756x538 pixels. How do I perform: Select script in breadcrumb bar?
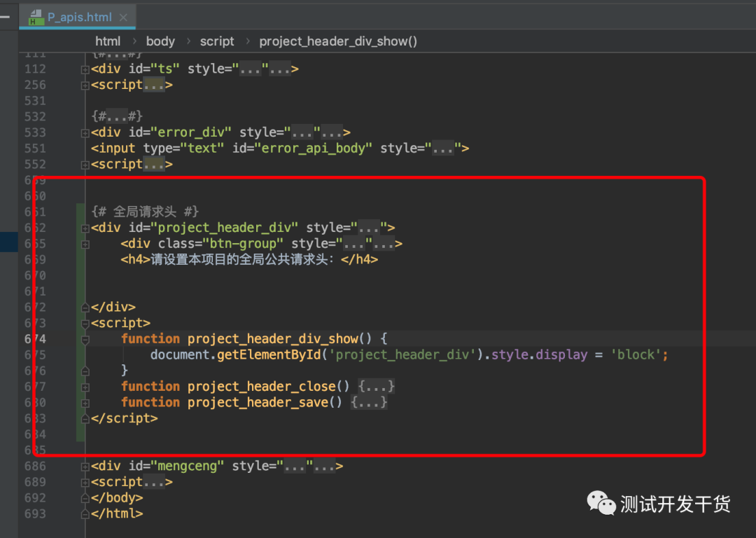coord(217,41)
